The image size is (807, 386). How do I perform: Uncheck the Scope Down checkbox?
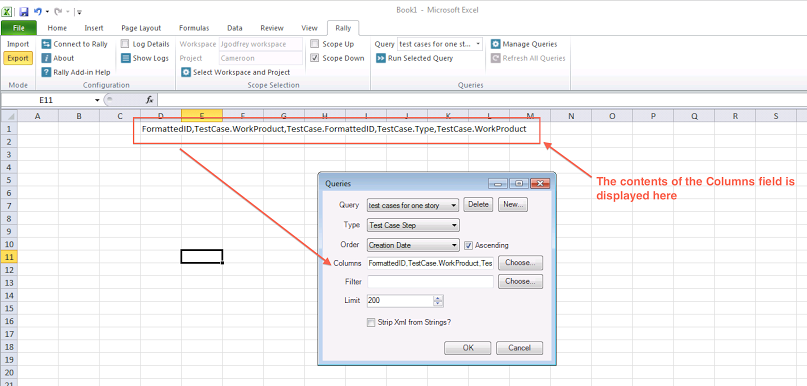(315, 58)
